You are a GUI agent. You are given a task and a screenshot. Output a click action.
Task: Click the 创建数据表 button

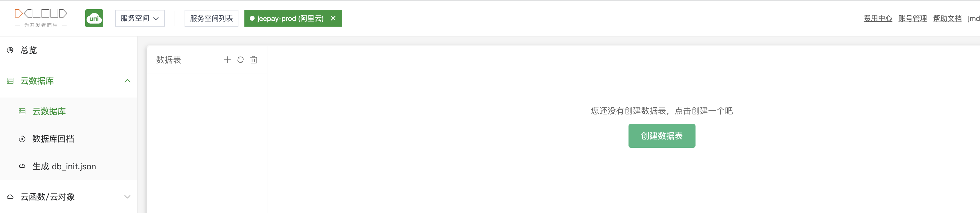click(662, 136)
